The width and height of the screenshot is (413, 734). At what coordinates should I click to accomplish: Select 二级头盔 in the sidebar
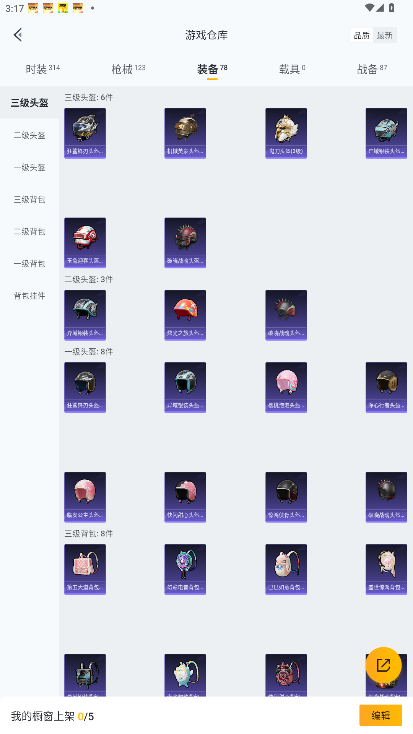tap(30, 135)
